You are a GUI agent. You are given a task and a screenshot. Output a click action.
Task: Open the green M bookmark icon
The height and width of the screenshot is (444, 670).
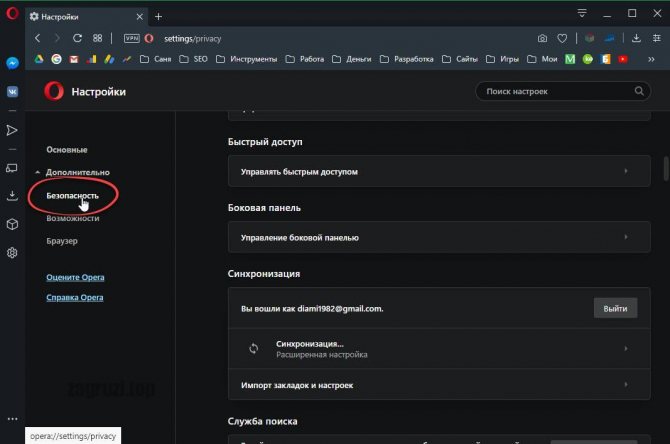(570, 59)
